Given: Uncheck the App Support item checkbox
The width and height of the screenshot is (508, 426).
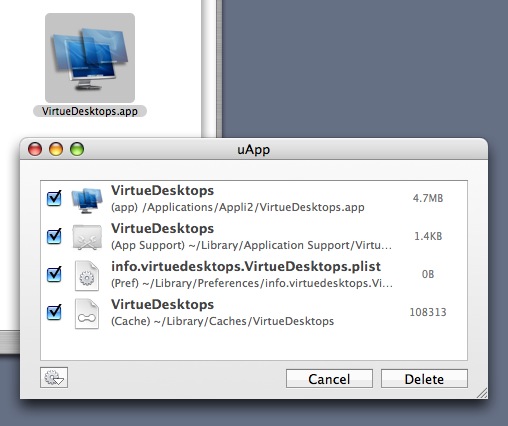Looking at the screenshot, I should tap(54, 236).
